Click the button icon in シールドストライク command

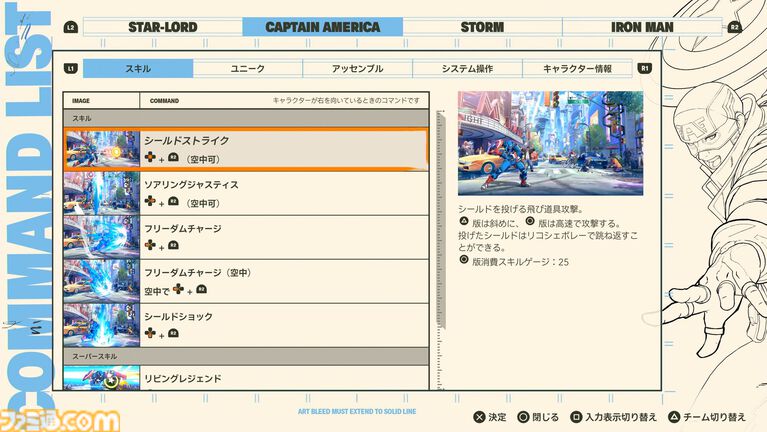click(x=173, y=157)
